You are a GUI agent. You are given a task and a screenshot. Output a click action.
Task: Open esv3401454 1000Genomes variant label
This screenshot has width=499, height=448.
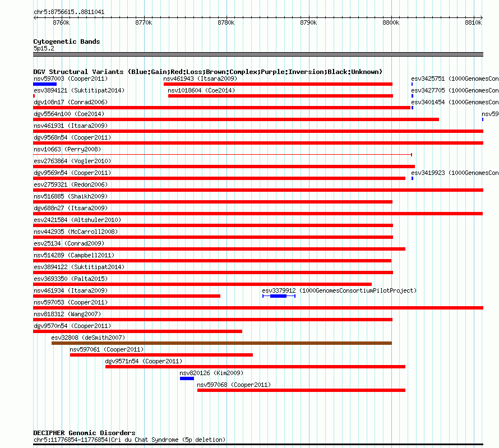click(455, 102)
